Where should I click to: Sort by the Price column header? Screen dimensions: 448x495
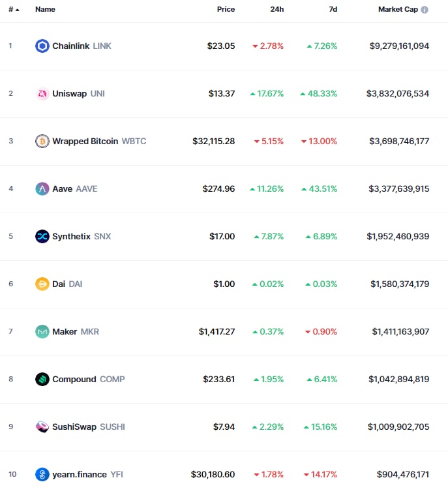[226, 10]
